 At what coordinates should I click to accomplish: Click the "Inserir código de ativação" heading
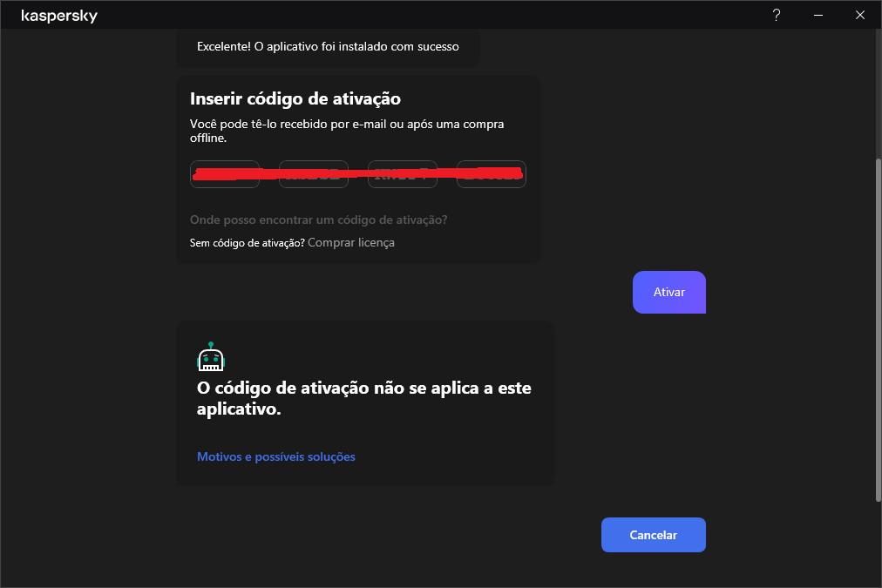pyautogui.click(x=295, y=98)
